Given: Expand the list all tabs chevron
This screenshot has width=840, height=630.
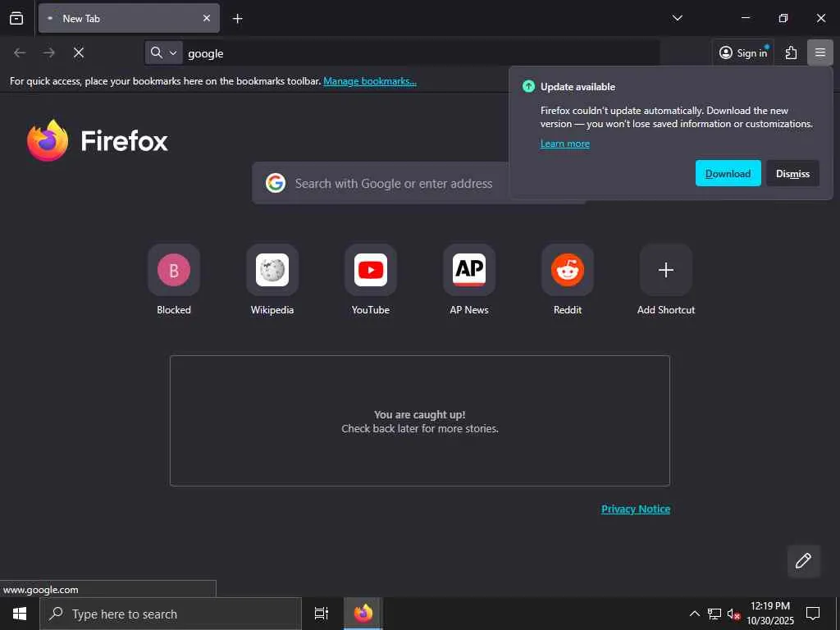Looking at the screenshot, I should (677, 18).
